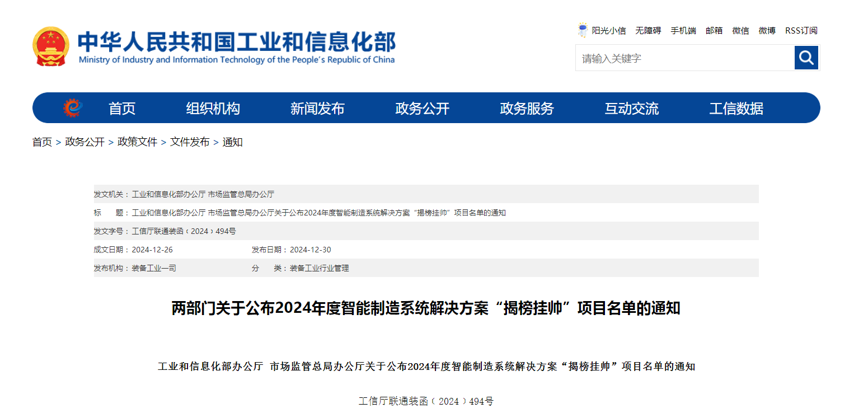The height and width of the screenshot is (413, 868).
Task: Click the centered document number below subtitle
Action: (426, 401)
